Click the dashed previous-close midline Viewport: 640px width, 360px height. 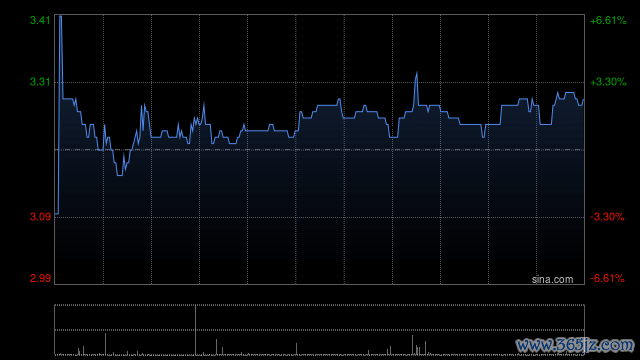tap(319, 150)
